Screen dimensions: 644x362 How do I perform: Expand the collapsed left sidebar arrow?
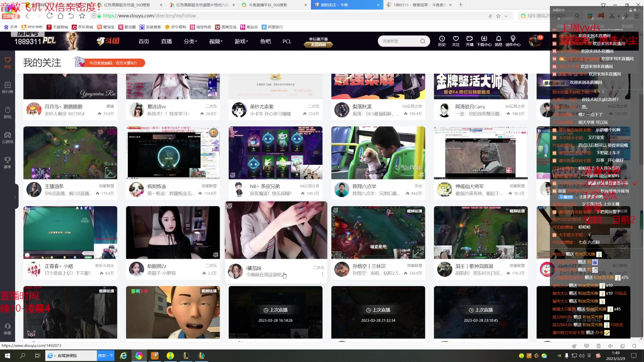click(x=14, y=197)
